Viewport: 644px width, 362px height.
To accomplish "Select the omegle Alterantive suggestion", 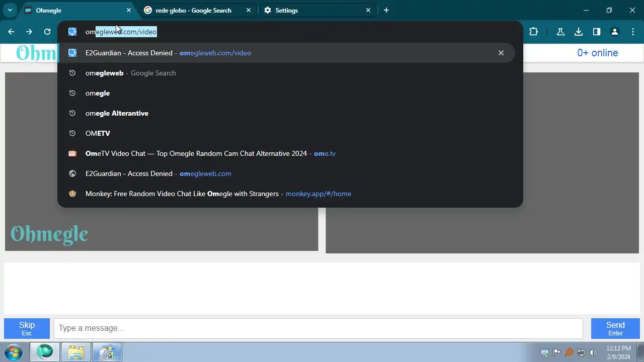I will pyautogui.click(x=287, y=113).
